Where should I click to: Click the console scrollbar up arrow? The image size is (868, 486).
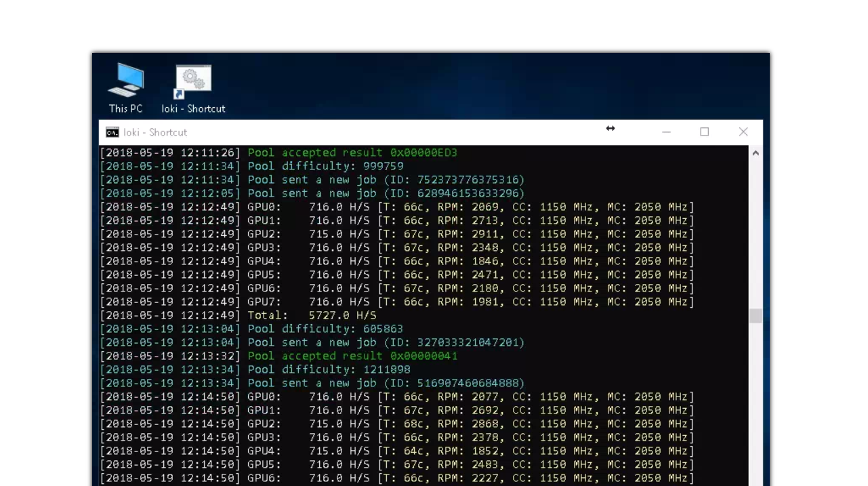[x=756, y=153]
